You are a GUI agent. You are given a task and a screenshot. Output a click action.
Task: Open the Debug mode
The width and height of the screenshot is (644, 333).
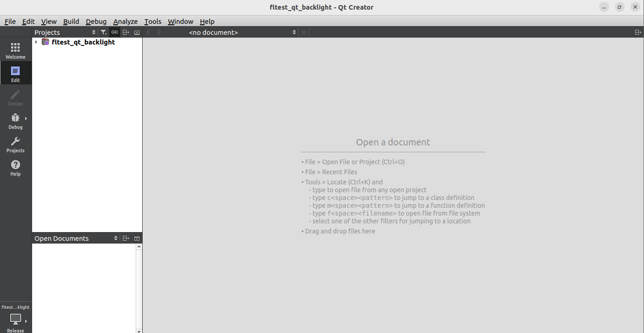point(16,121)
